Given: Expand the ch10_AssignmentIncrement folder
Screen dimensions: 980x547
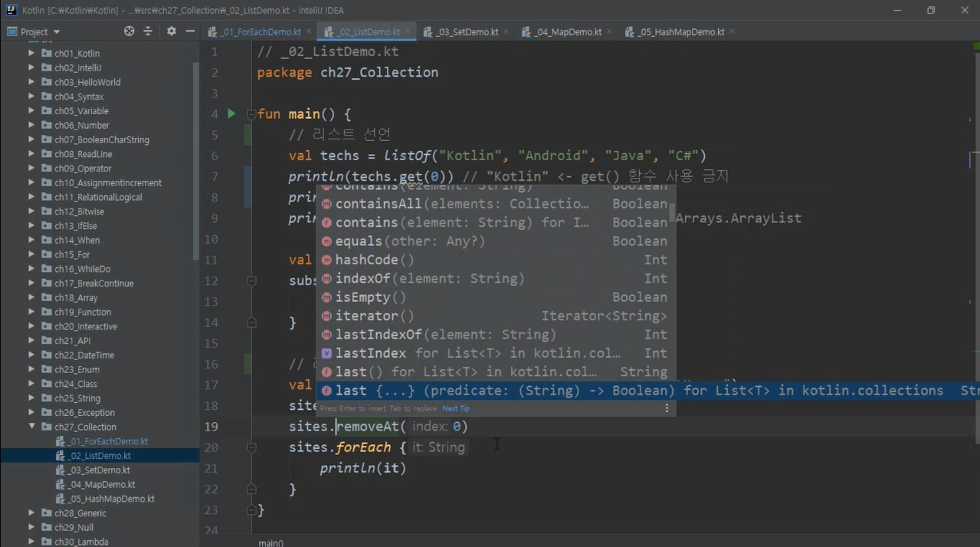Looking at the screenshot, I should point(31,182).
